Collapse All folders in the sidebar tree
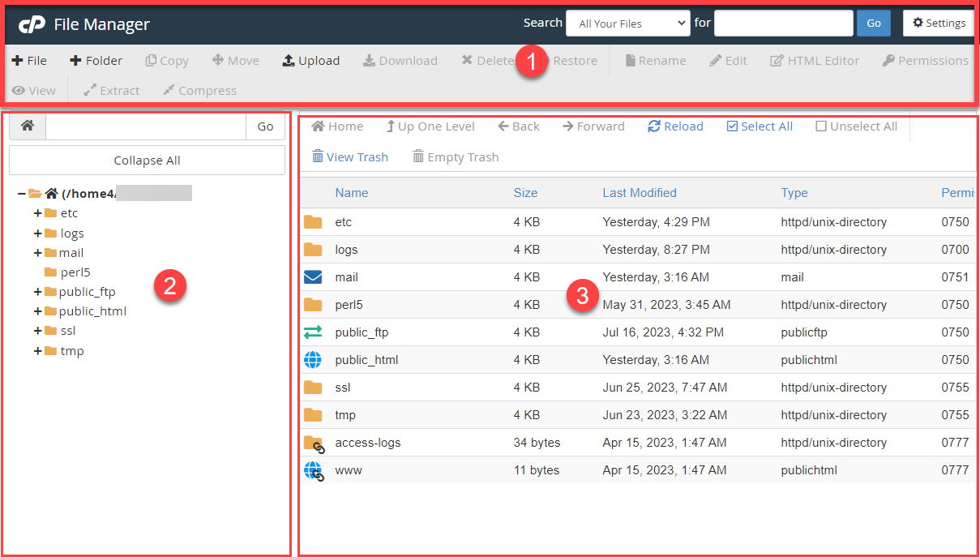The width and height of the screenshot is (980, 557). (x=146, y=160)
